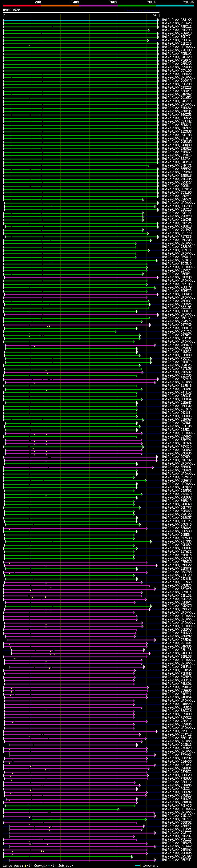Select the UniRef100_C6WGX8 entry

[176, 294]
